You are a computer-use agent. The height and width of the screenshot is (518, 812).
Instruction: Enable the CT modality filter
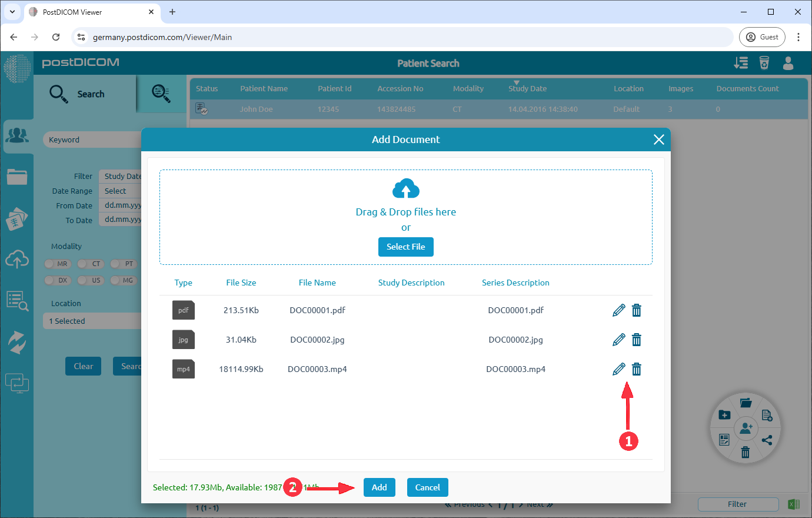(90, 264)
